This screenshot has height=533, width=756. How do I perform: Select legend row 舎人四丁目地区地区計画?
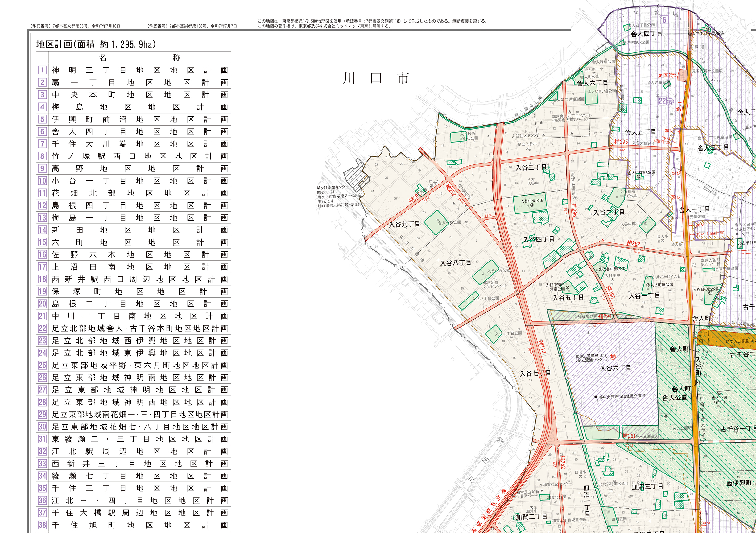(140, 132)
